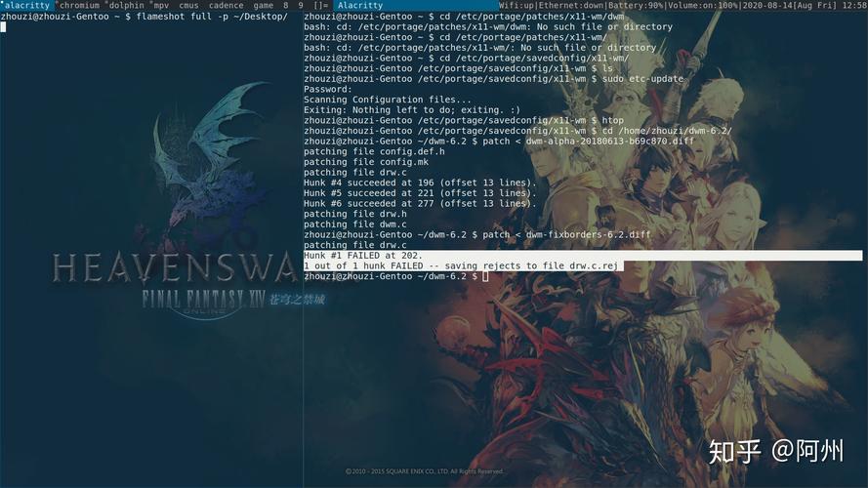Click 'Hunk #4 succeeded at 196' line

(420, 183)
